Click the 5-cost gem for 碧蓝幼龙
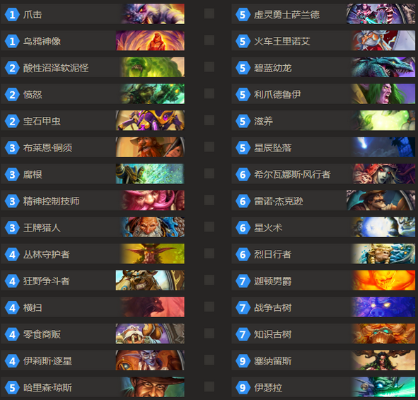The height and width of the screenshot is (400, 418). tap(243, 68)
